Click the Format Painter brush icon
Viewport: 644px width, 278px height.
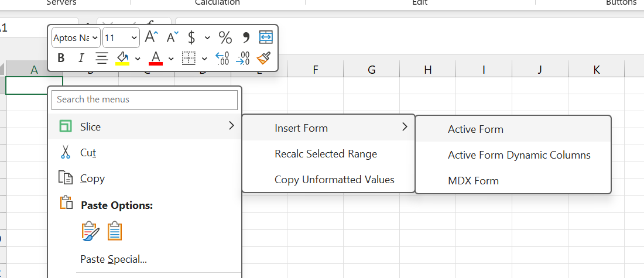click(x=263, y=59)
